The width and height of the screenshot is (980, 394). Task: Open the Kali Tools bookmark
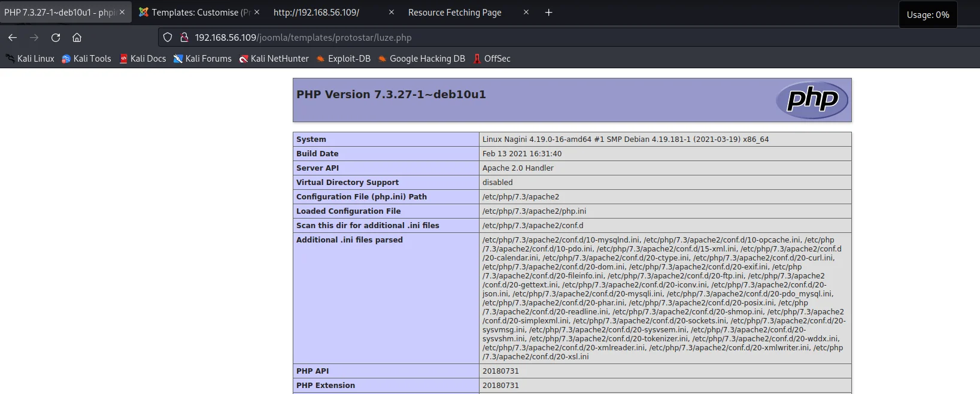coord(87,59)
